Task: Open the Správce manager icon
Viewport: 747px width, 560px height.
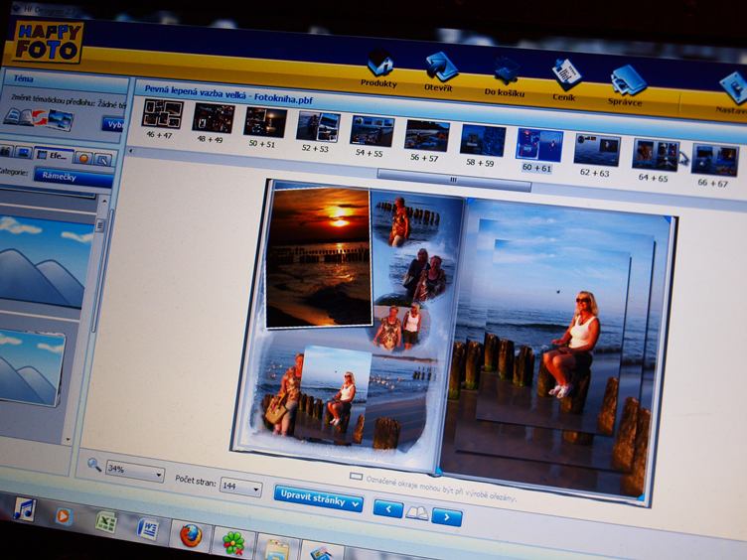Action: (629, 80)
